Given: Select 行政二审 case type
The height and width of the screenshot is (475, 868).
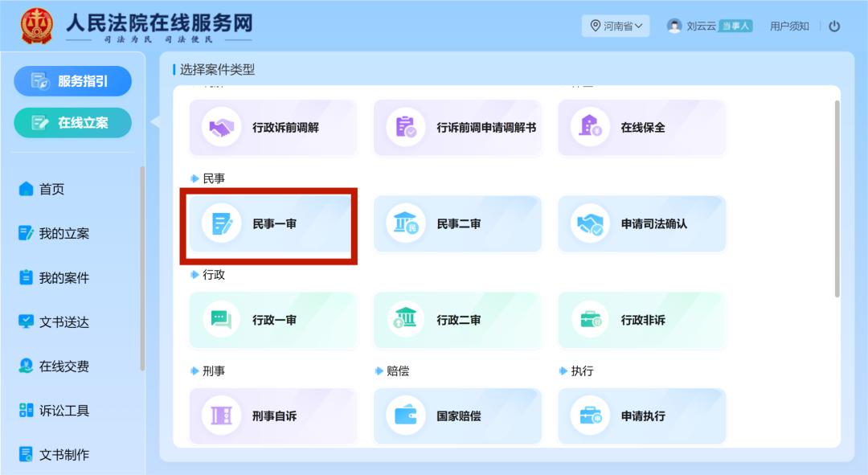Looking at the screenshot, I should 457,320.
